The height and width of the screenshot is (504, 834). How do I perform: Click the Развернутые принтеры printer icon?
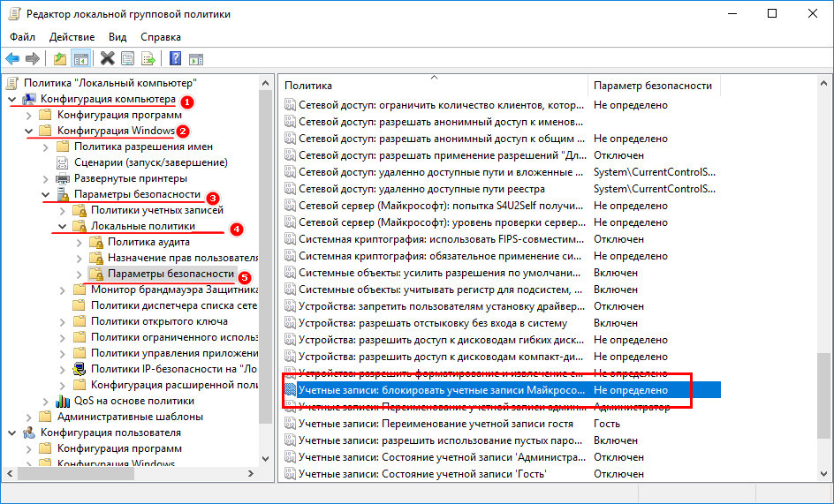click(x=62, y=178)
